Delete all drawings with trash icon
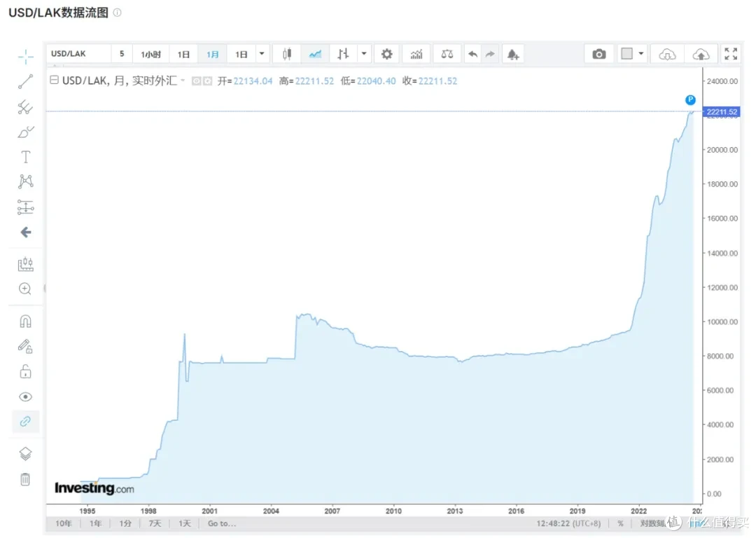This screenshot has width=756, height=538. click(x=25, y=479)
